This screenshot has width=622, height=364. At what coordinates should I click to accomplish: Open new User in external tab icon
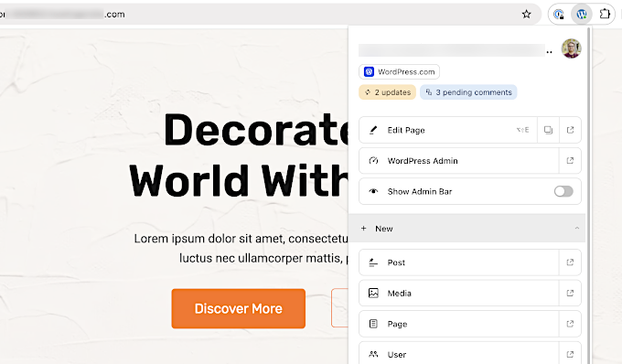pyautogui.click(x=570, y=354)
